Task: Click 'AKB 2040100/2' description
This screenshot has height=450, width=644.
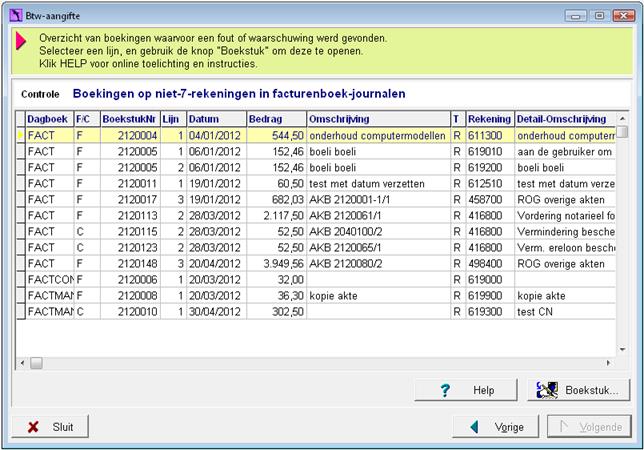Action: [345, 232]
